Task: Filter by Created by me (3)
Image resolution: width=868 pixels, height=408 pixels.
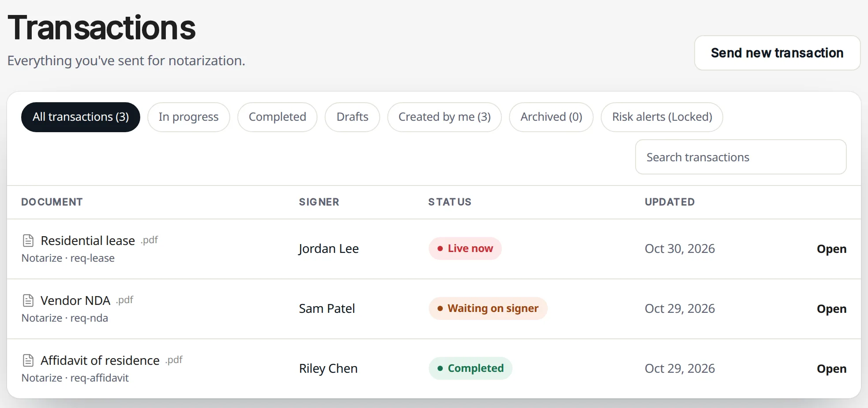Action: (x=445, y=117)
